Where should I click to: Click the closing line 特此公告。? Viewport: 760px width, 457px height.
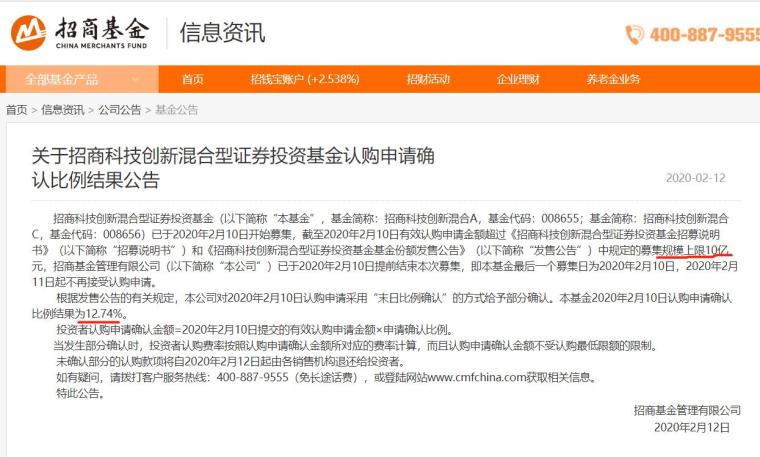pyautogui.click(x=80, y=393)
